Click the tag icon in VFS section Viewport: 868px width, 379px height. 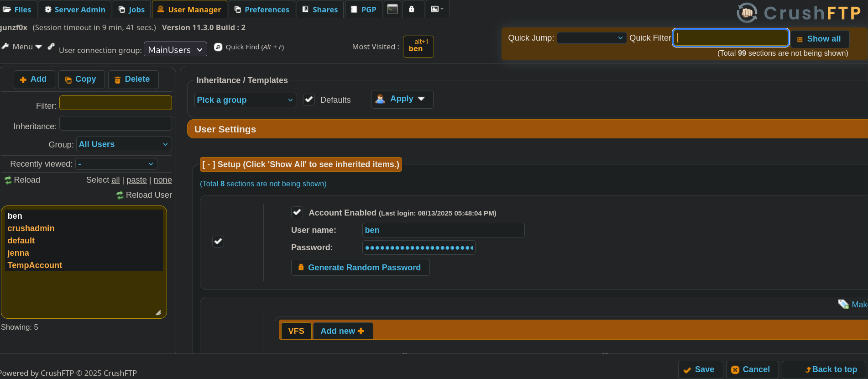(x=843, y=304)
